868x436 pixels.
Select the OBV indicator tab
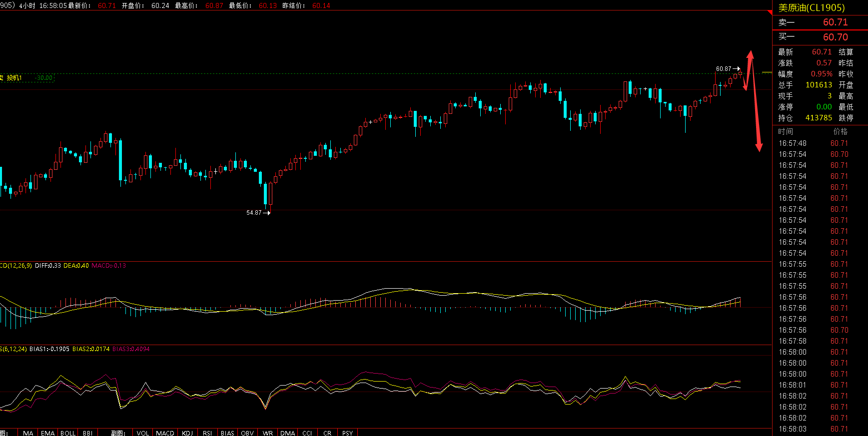point(247,433)
